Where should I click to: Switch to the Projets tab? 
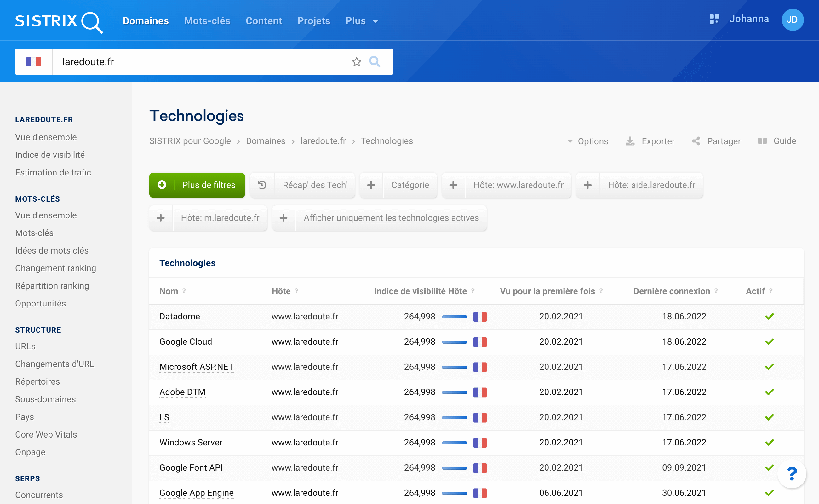click(314, 21)
